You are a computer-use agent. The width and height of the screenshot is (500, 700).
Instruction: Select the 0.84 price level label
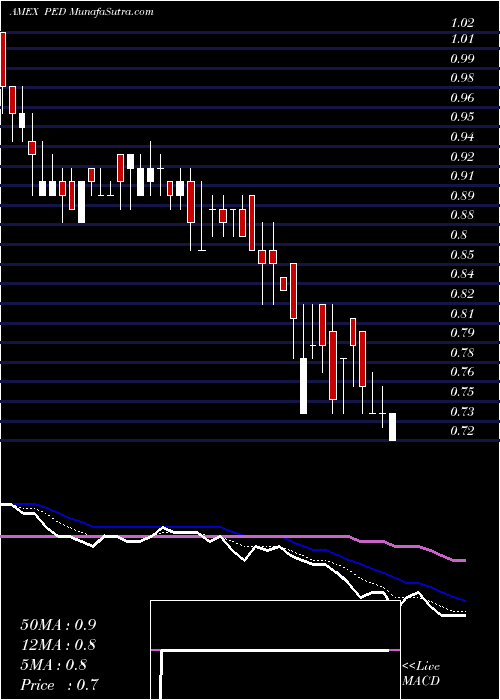[462, 274]
